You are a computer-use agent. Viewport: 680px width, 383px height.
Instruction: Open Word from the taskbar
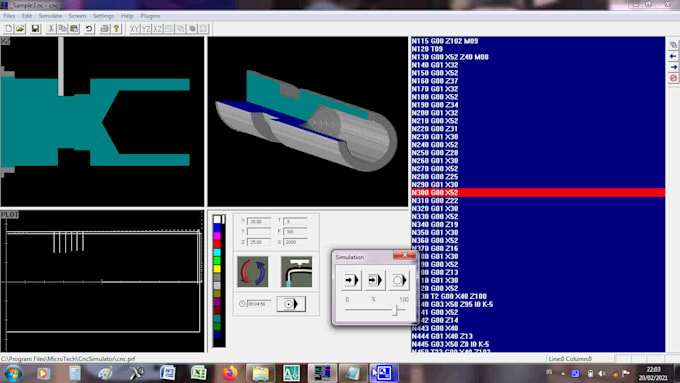[168, 373]
